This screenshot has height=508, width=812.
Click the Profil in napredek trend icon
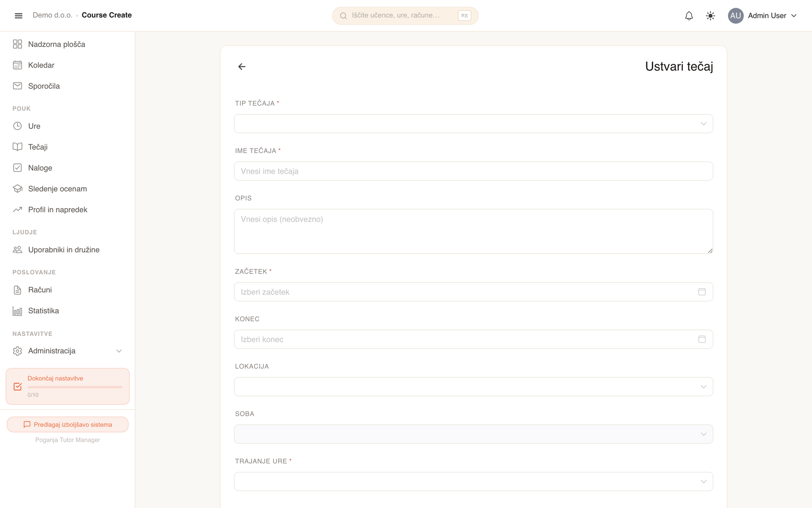17,210
